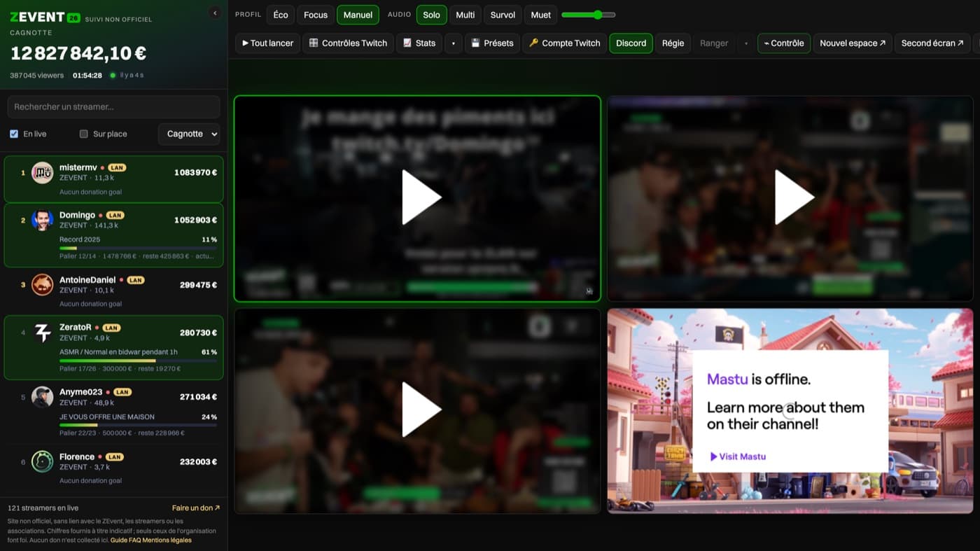This screenshot has height=551, width=980.
Task: Set audio mode to Survol
Action: [503, 15]
